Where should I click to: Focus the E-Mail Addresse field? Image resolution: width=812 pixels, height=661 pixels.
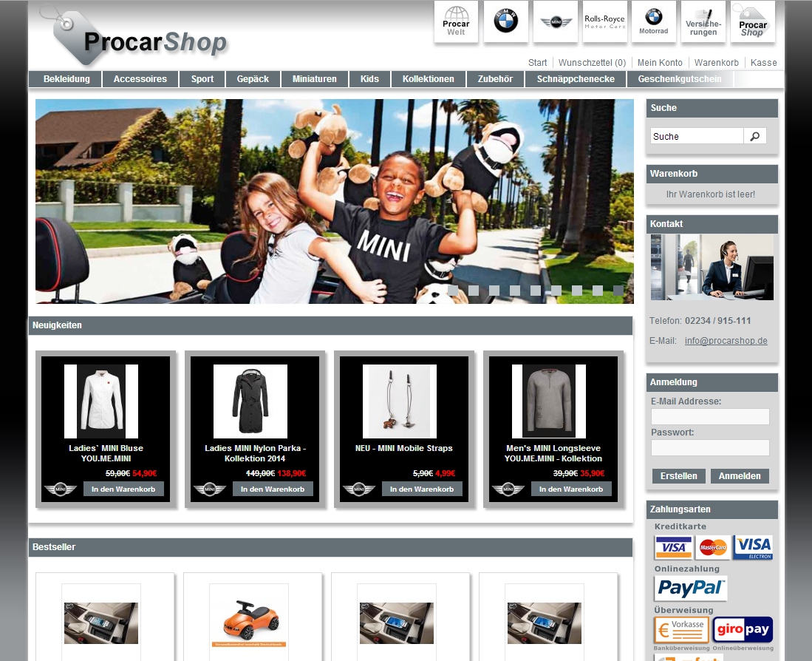point(710,416)
